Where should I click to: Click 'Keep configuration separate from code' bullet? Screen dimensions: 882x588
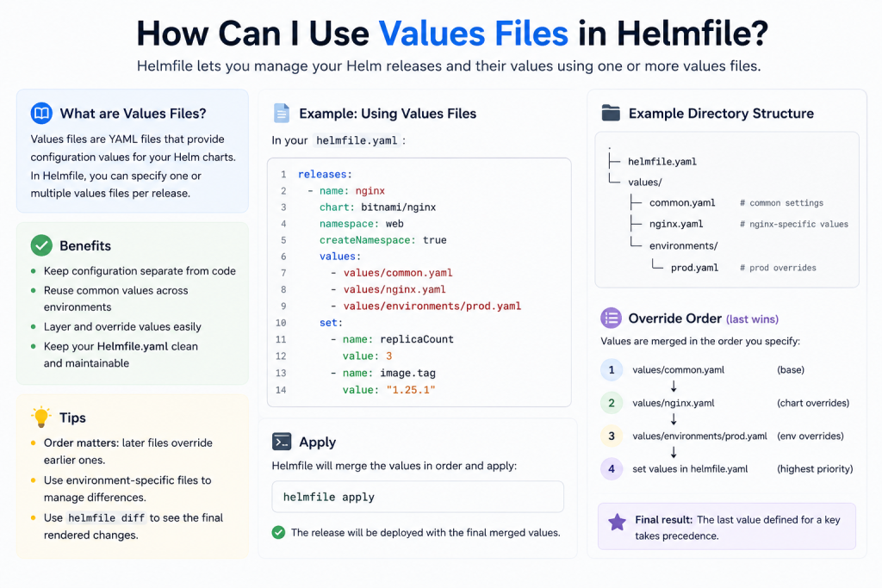(140, 271)
